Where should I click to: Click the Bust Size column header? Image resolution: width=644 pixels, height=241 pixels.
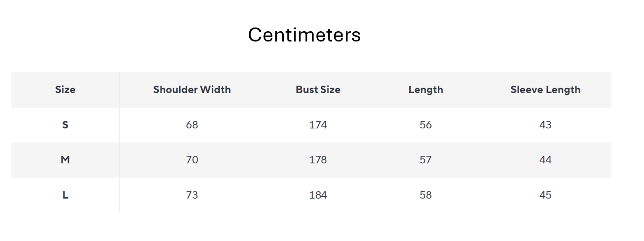(318, 90)
